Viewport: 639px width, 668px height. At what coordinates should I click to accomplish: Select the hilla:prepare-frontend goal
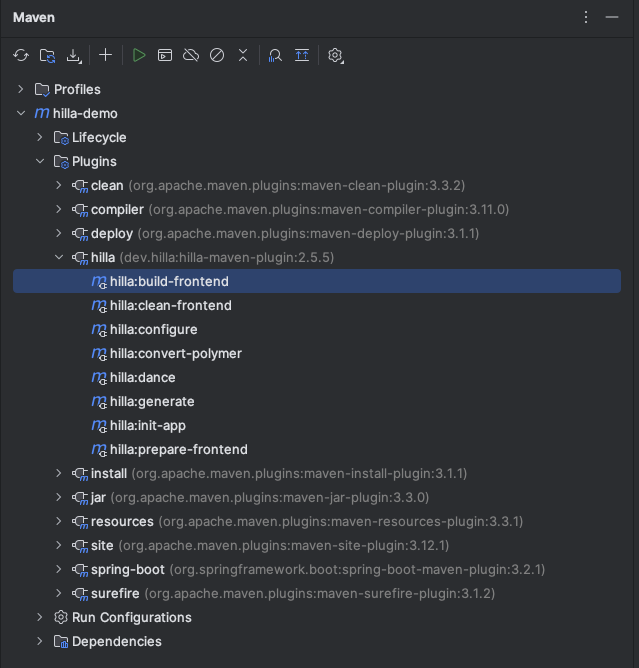tap(317, 449)
